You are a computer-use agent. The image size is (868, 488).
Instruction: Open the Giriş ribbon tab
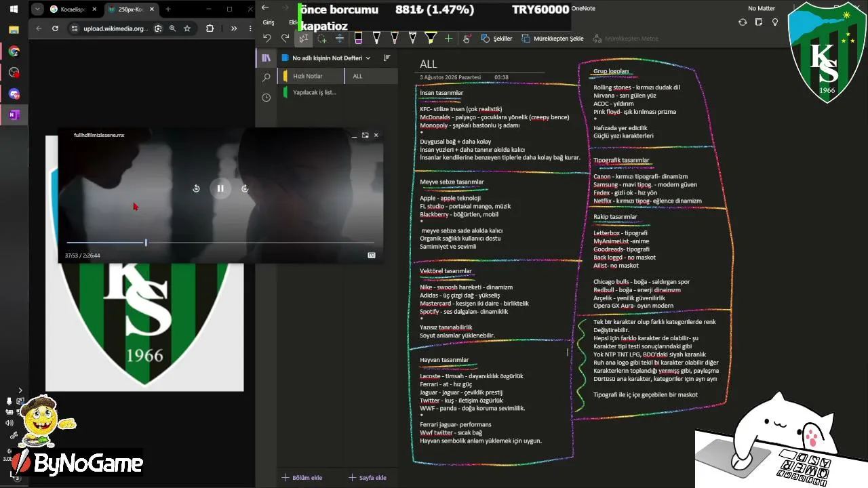coord(269,22)
